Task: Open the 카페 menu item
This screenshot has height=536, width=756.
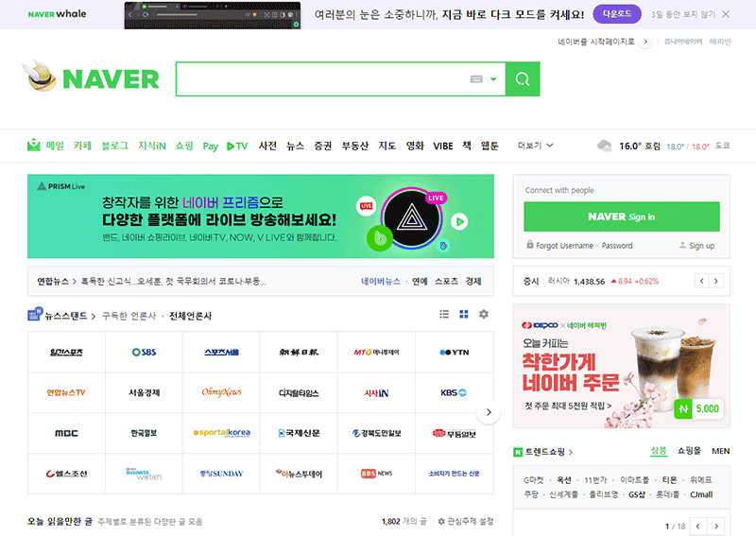Action: (x=82, y=146)
